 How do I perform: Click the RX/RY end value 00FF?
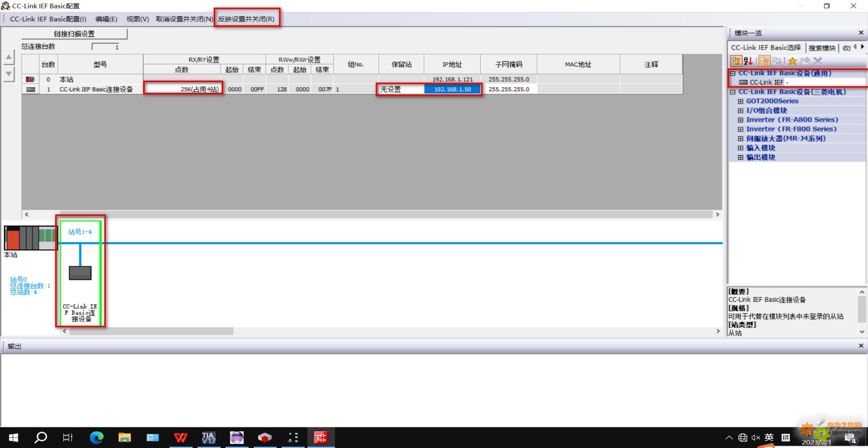257,89
